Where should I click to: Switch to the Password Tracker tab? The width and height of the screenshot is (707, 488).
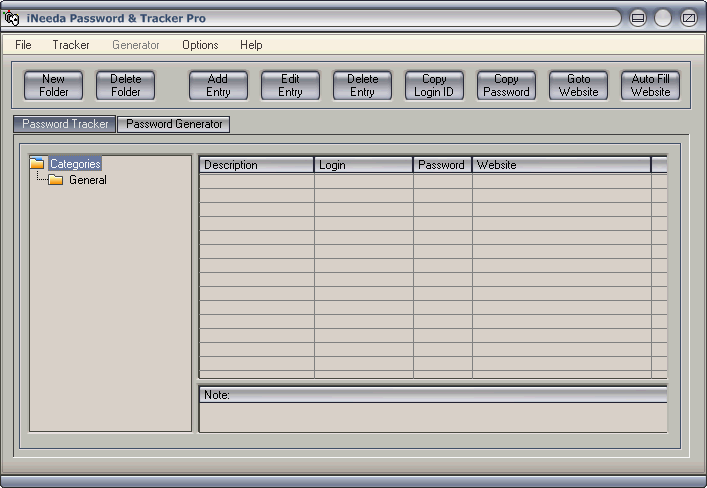[65, 124]
